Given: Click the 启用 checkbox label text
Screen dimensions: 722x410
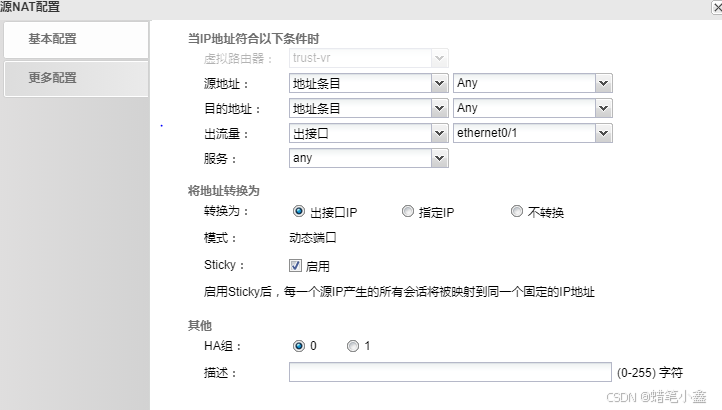Looking at the screenshot, I should (x=317, y=267).
